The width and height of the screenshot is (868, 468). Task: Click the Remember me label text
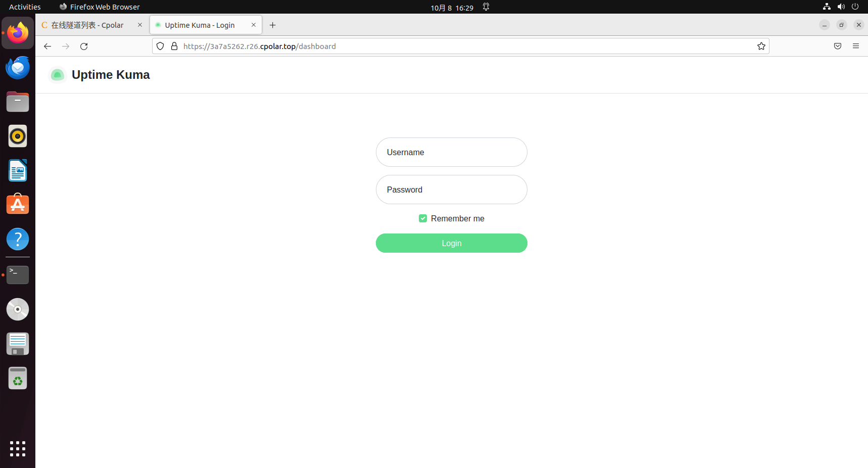[458, 218]
